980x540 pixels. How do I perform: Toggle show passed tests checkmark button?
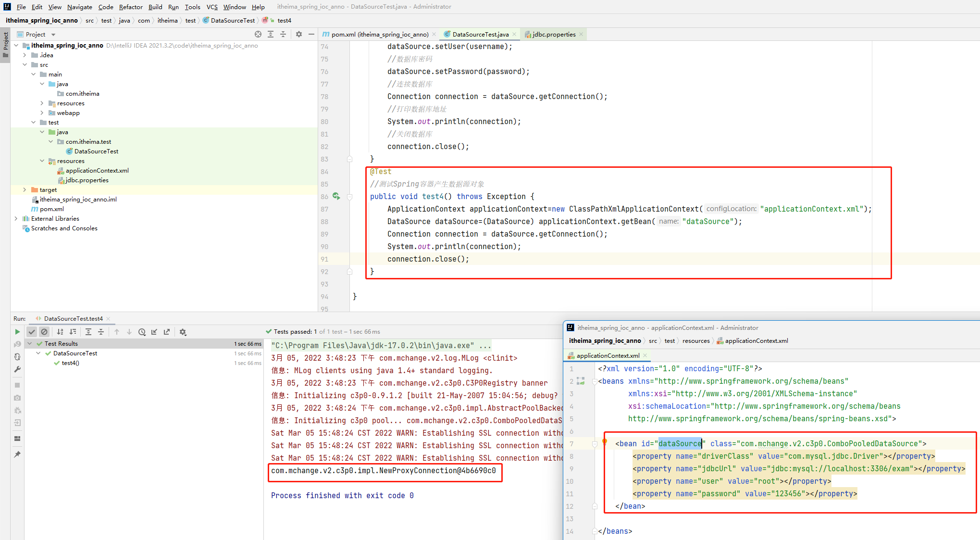(x=32, y=332)
